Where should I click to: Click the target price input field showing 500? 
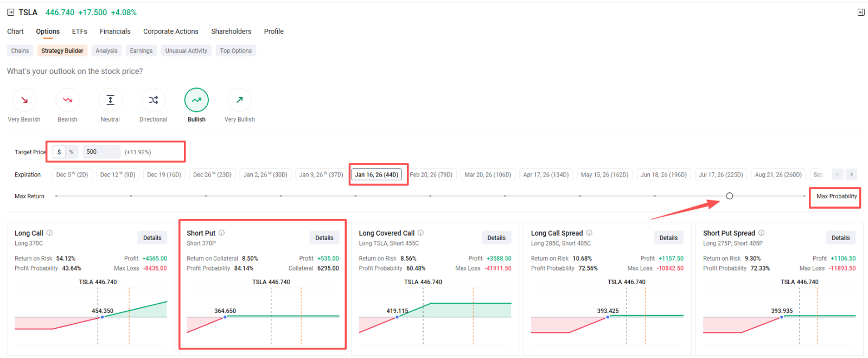pos(101,152)
